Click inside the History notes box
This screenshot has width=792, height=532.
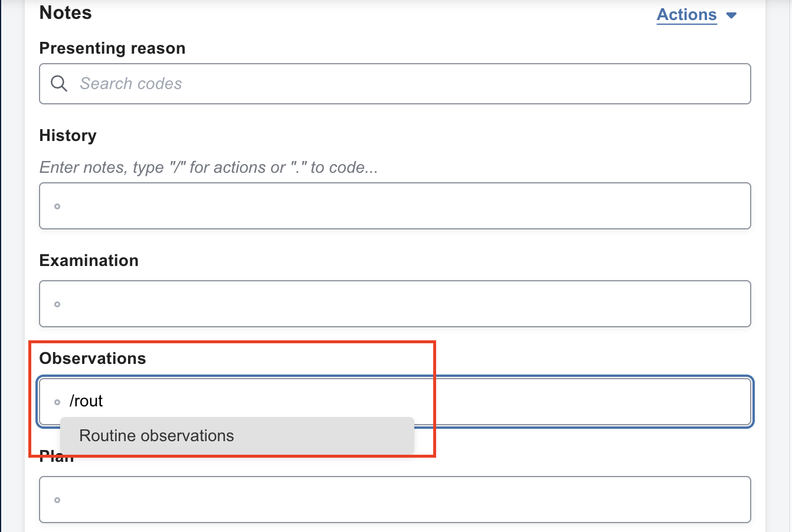(x=395, y=206)
